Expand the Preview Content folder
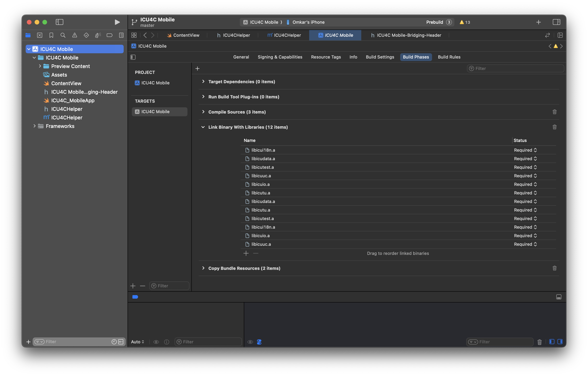588x376 pixels. [40, 66]
